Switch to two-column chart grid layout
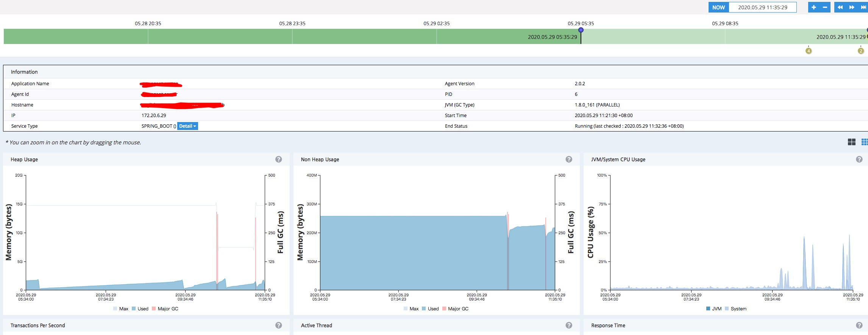The image size is (868, 335). click(852, 142)
